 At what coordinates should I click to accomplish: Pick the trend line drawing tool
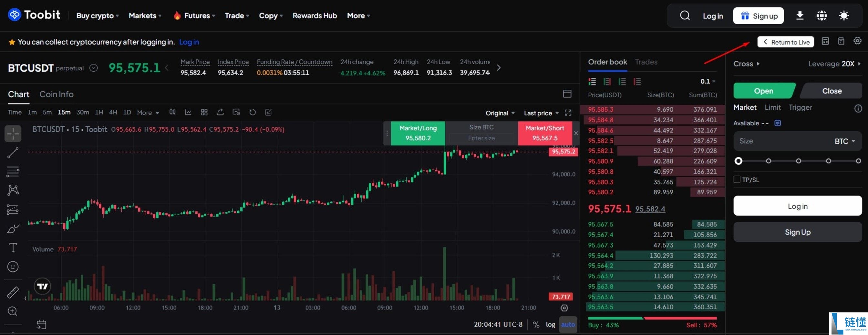[13, 153]
